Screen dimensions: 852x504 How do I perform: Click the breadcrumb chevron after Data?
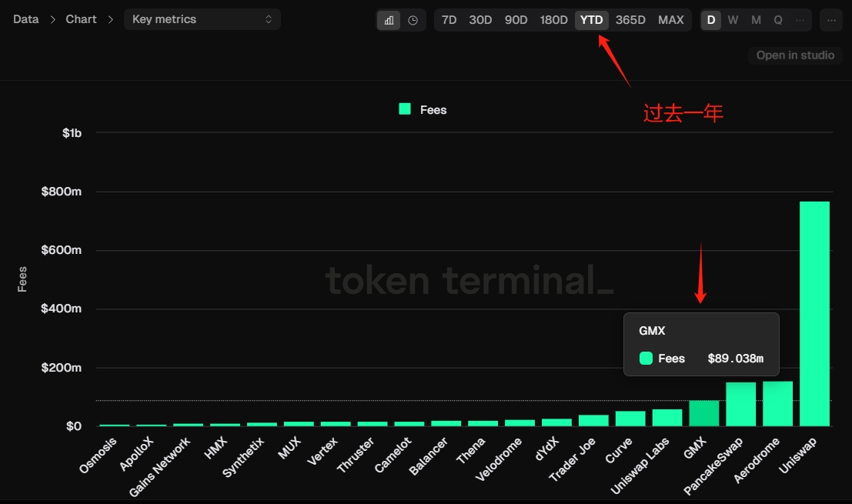point(52,19)
